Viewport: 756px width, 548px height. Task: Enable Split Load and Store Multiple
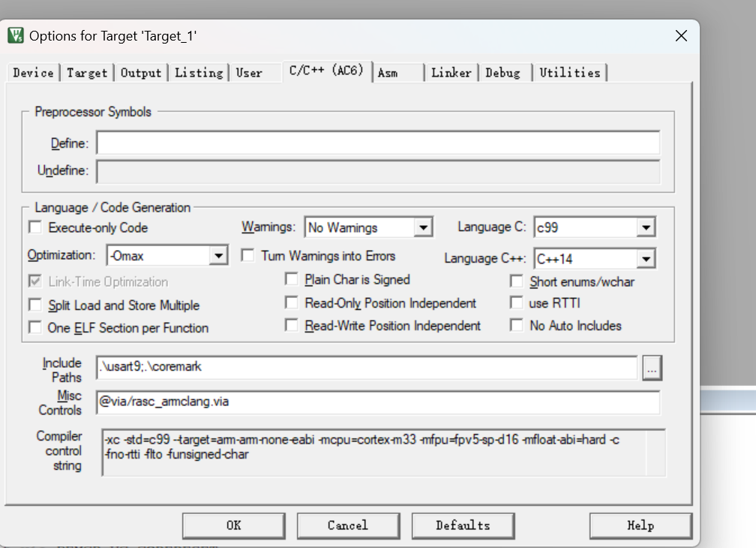[x=35, y=305]
